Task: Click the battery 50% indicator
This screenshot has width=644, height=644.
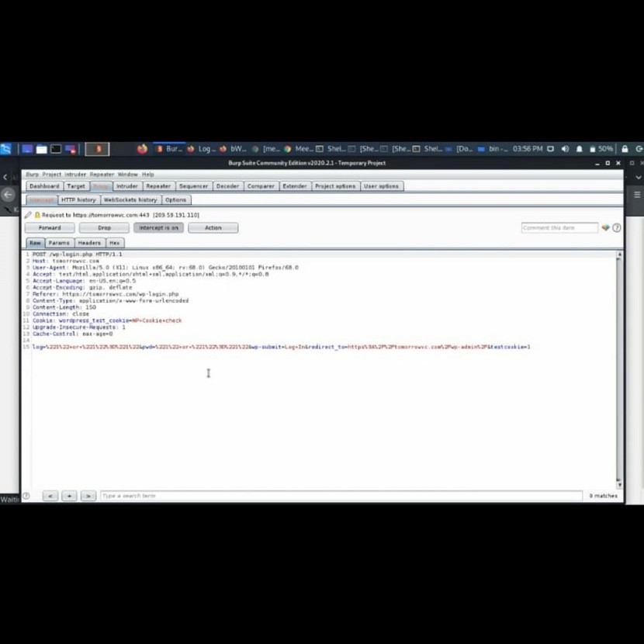Action: point(601,149)
